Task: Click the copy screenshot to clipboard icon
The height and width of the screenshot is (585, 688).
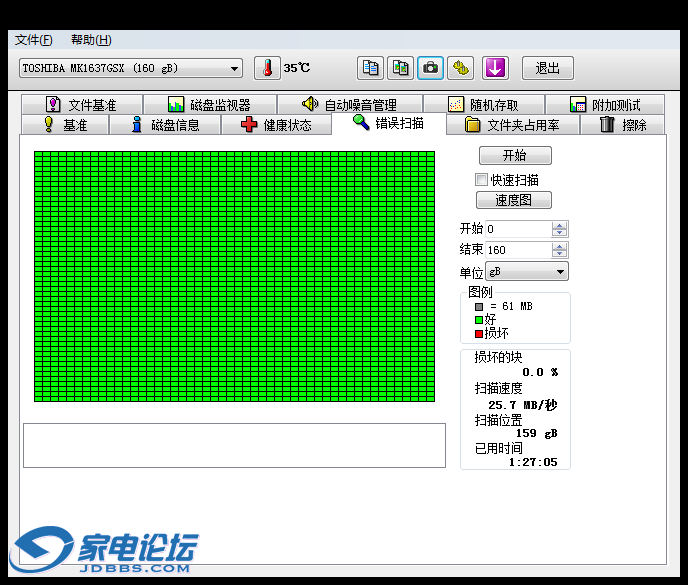Action: (x=400, y=68)
